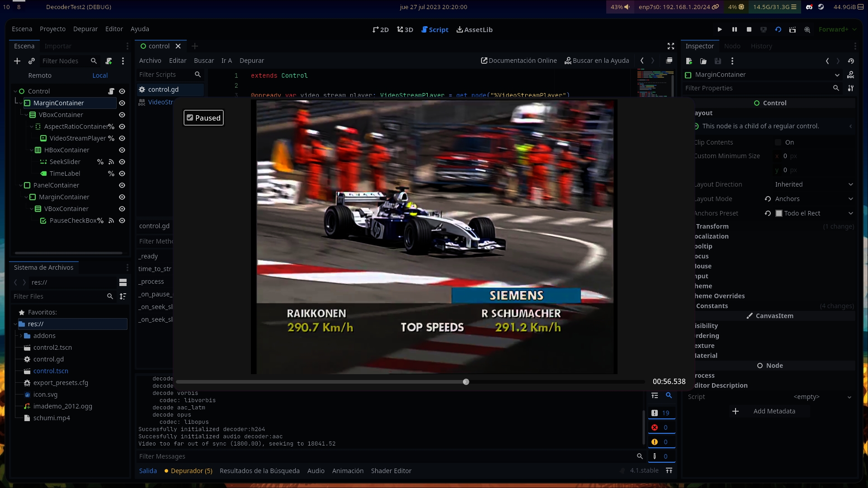Uncheck the Paused checkbox
The height and width of the screenshot is (488, 868).
click(190, 118)
